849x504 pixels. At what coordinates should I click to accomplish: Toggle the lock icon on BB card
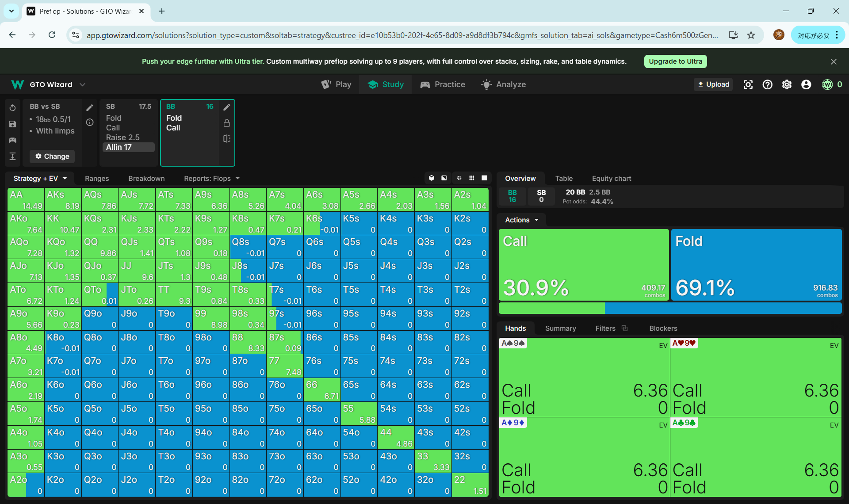coord(227,123)
